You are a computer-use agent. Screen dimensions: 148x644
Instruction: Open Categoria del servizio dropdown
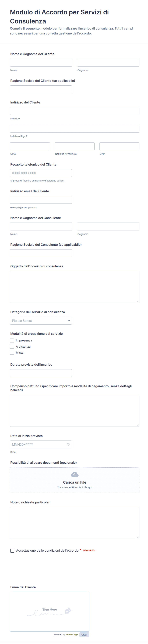41,320
